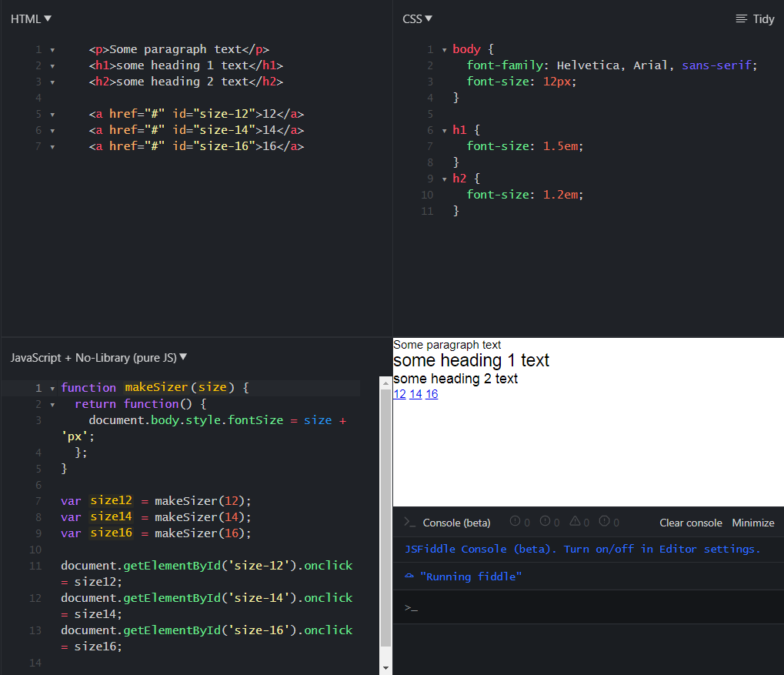The height and width of the screenshot is (675, 784).
Task: Click the Tidy icon in the CSS panel
Action: [741, 18]
